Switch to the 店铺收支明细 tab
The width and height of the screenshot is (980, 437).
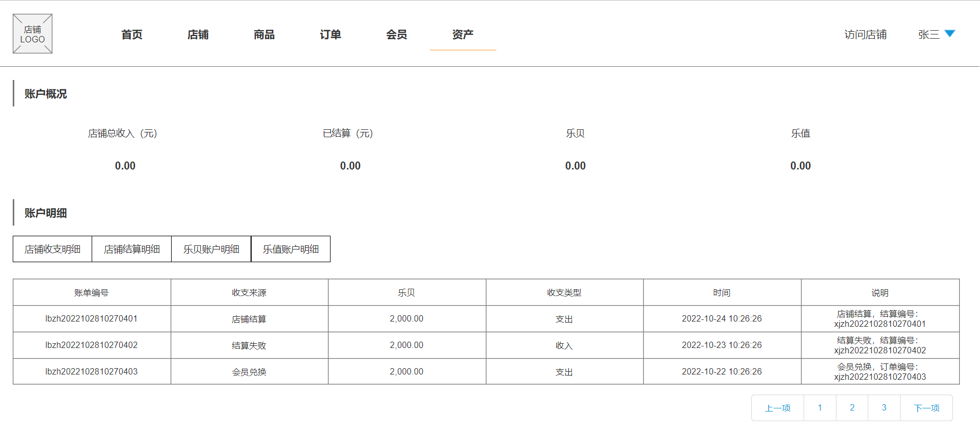pyautogui.click(x=52, y=249)
